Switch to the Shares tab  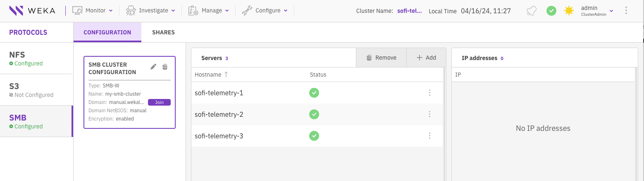pos(163,32)
